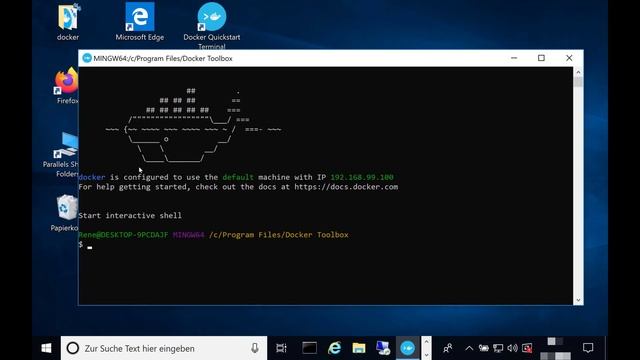The height and width of the screenshot is (360, 640).
Task: Open the docker folder desktop icon
Action: (68, 21)
